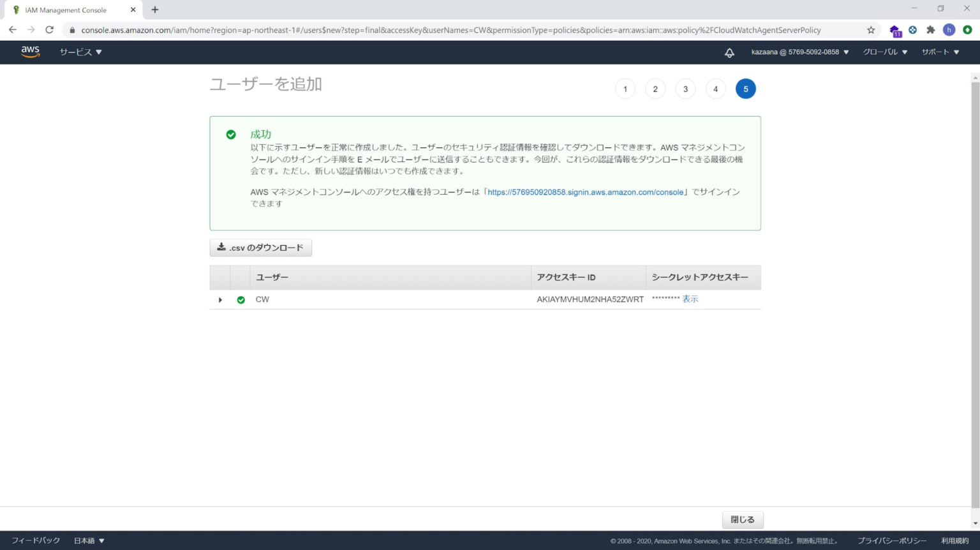The width and height of the screenshot is (980, 550).
Task: Click the browser back arrow
Action: click(x=12, y=29)
